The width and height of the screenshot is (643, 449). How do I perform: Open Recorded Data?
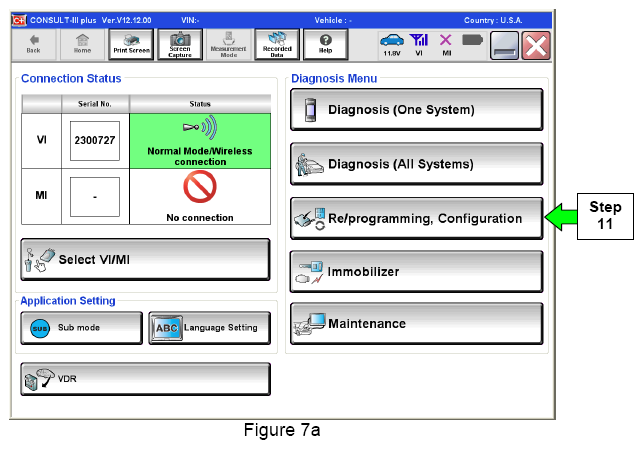click(x=277, y=44)
